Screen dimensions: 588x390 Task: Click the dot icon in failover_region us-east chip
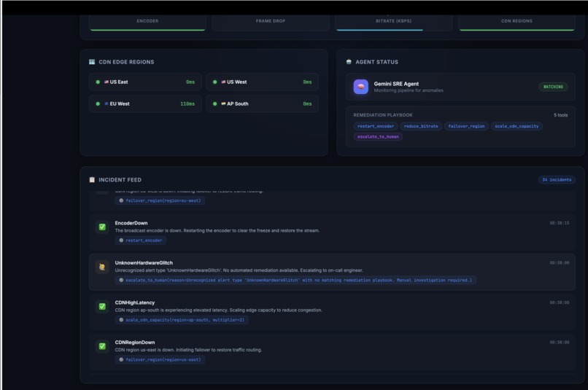(x=121, y=359)
